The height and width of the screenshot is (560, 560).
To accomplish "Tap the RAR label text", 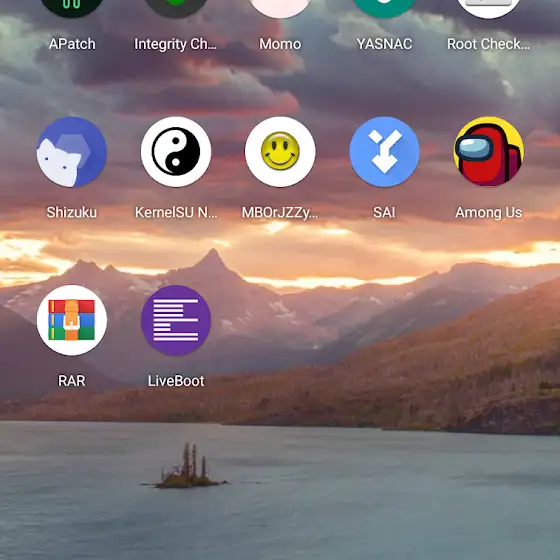I will click(x=72, y=381).
